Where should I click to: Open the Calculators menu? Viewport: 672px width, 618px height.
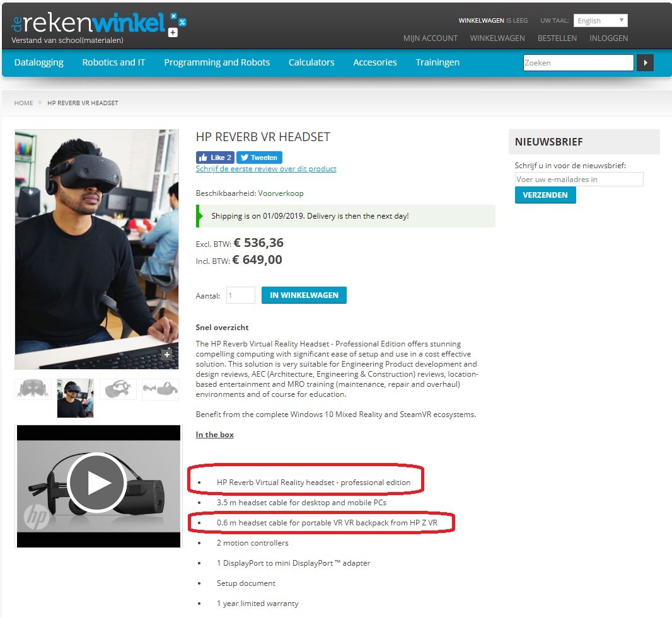311,62
